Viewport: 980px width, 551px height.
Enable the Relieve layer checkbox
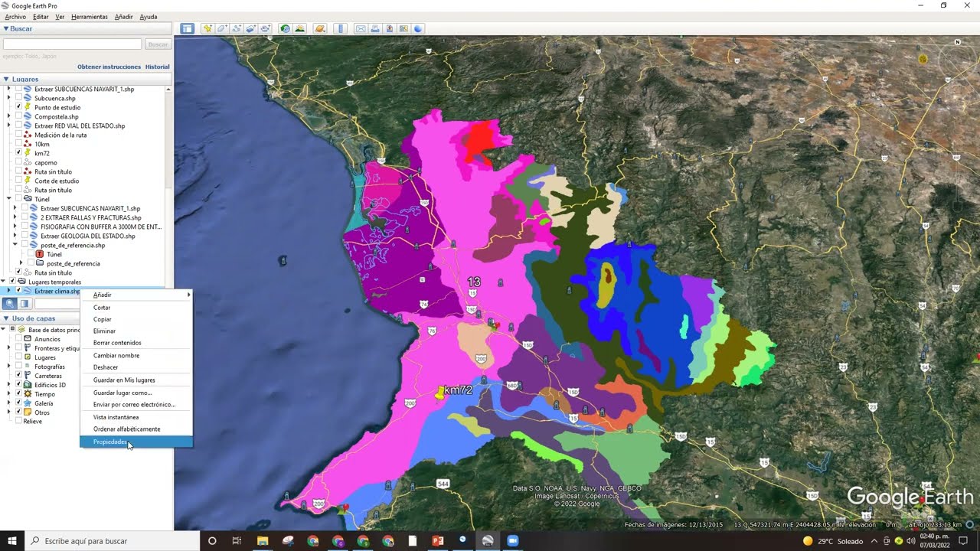pos(18,422)
